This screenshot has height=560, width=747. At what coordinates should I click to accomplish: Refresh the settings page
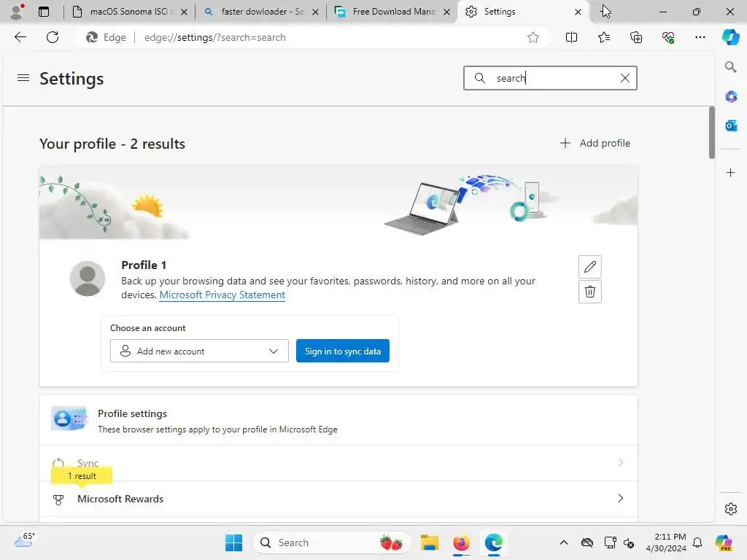53,37
